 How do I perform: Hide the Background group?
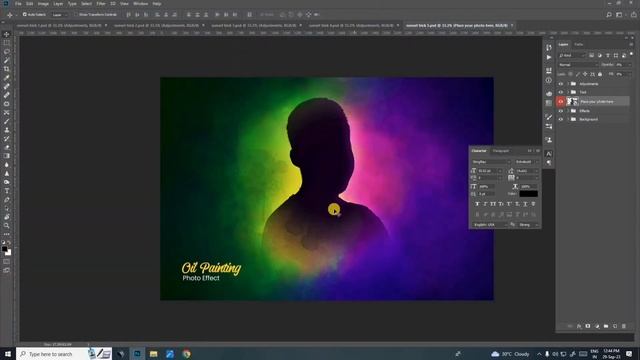pyautogui.click(x=561, y=119)
